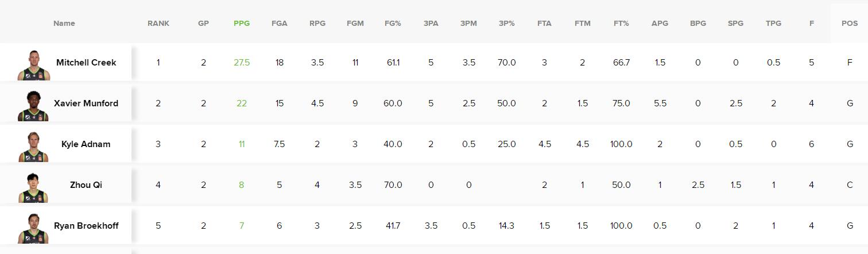Sort table by PPG column header

(242, 24)
